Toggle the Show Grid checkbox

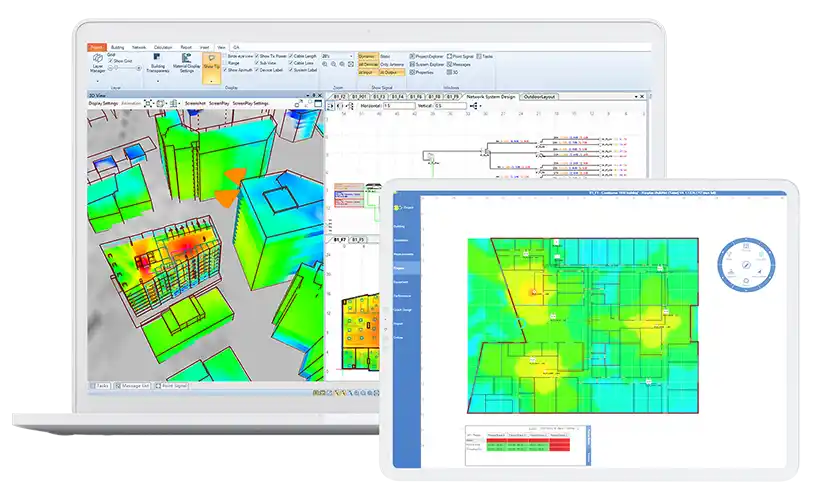[113, 62]
